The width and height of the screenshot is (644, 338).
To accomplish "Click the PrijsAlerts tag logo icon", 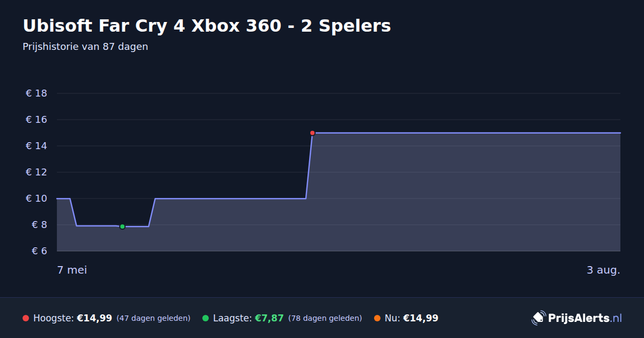I will pos(538,318).
